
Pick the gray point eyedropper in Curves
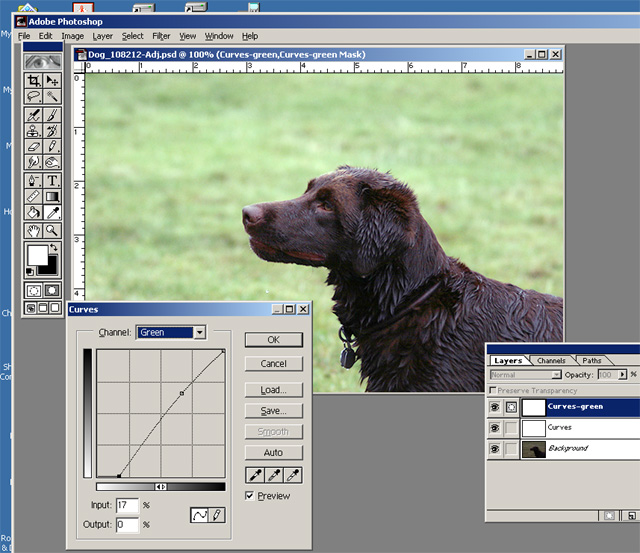[x=274, y=475]
